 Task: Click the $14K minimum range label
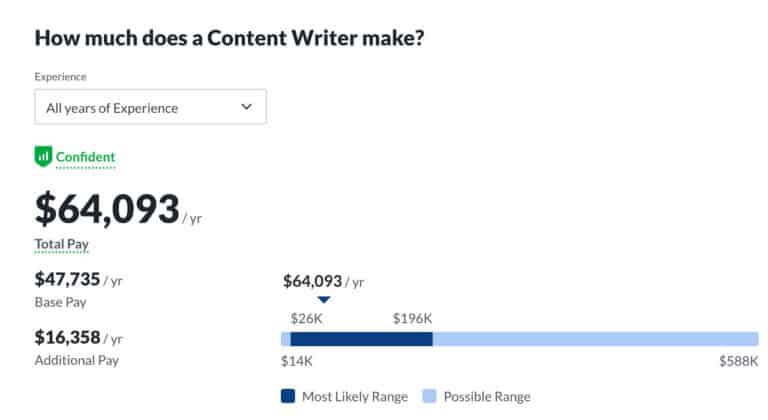(x=297, y=362)
